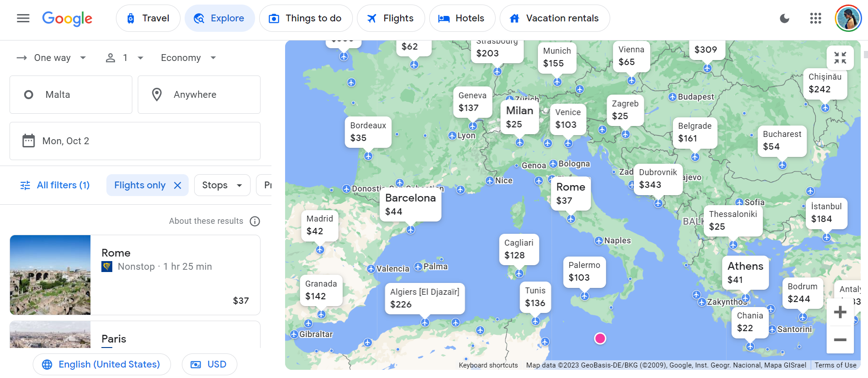868x378 pixels.
Task: Switch to the Explore tab
Action: 220,18
